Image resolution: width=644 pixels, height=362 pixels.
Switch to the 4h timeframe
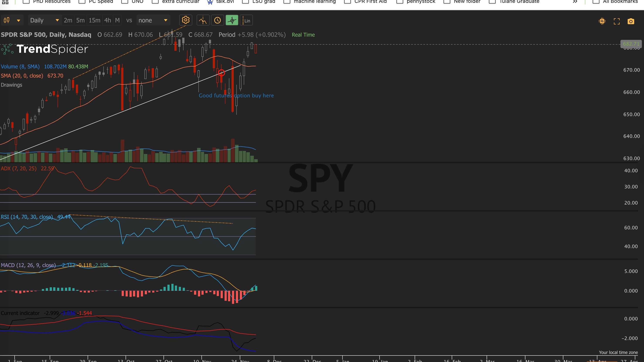(107, 20)
